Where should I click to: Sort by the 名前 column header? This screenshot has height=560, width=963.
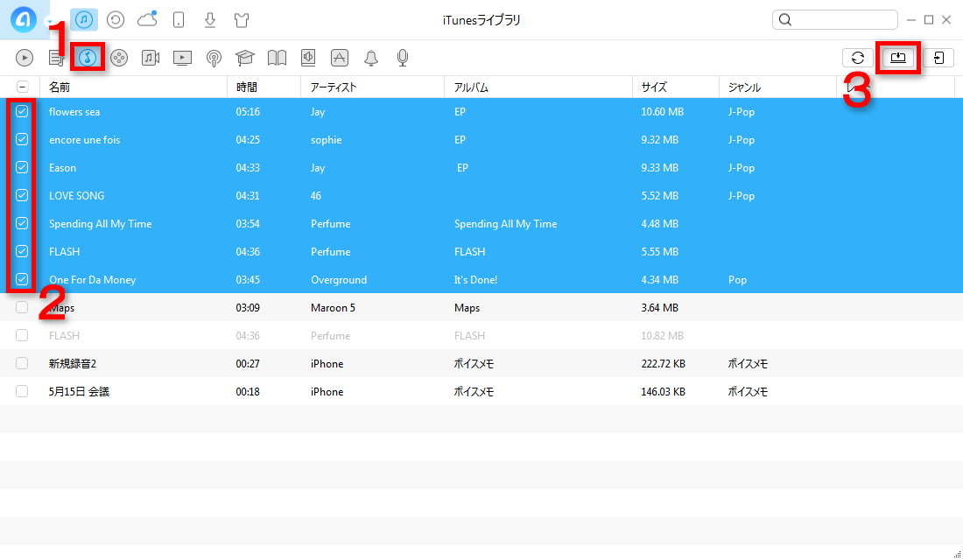click(133, 87)
